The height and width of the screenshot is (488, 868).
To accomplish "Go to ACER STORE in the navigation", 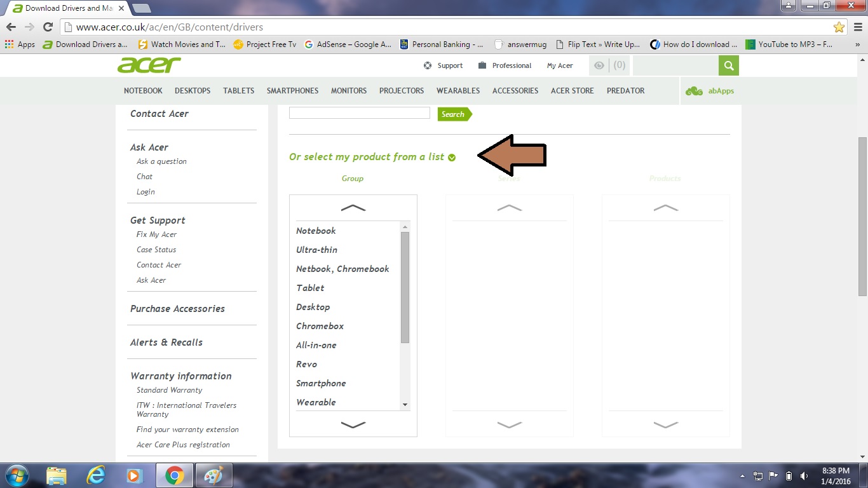I will (573, 91).
